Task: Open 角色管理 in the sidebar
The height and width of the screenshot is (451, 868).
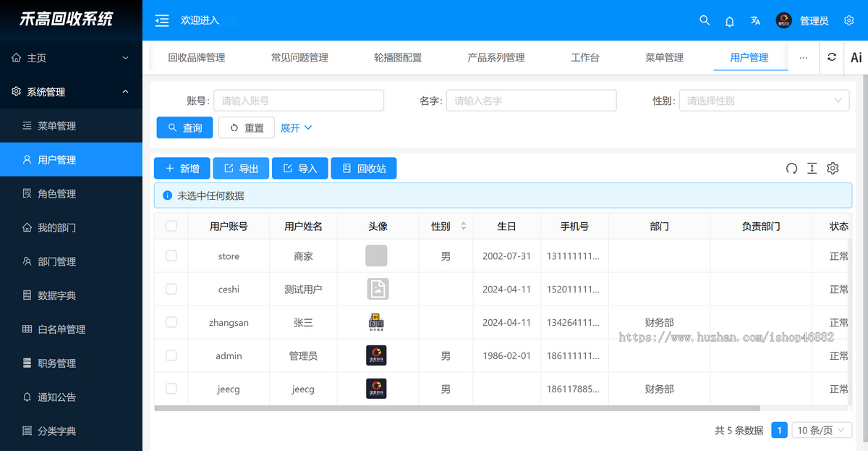Action: coord(71,193)
